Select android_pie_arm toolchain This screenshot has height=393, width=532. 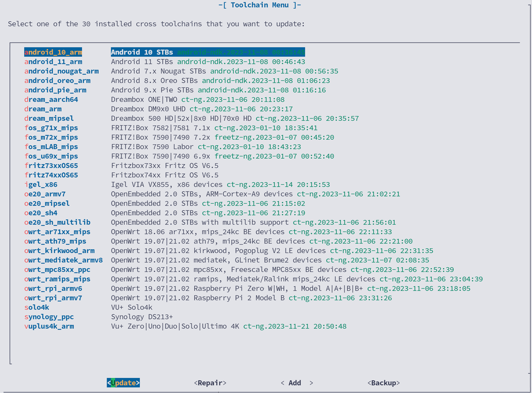point(55,90)
